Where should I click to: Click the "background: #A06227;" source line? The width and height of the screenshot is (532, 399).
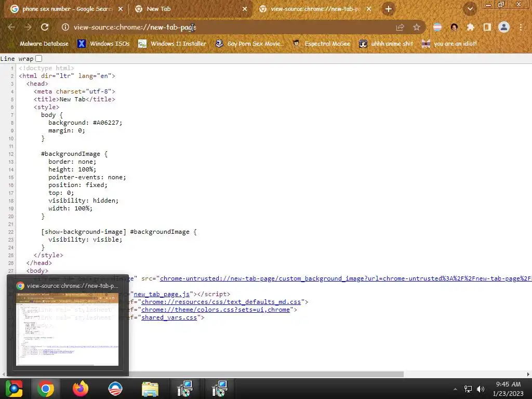(x=85, y=123)
